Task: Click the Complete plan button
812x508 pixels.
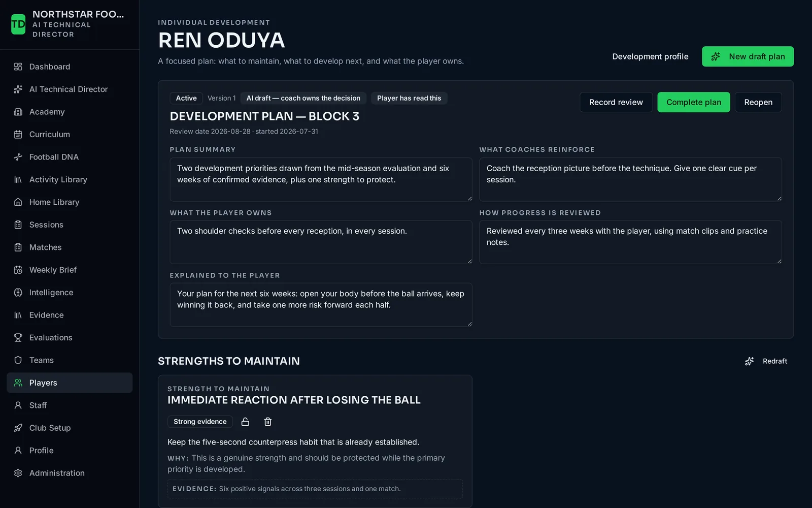Action: pos(693,102)
